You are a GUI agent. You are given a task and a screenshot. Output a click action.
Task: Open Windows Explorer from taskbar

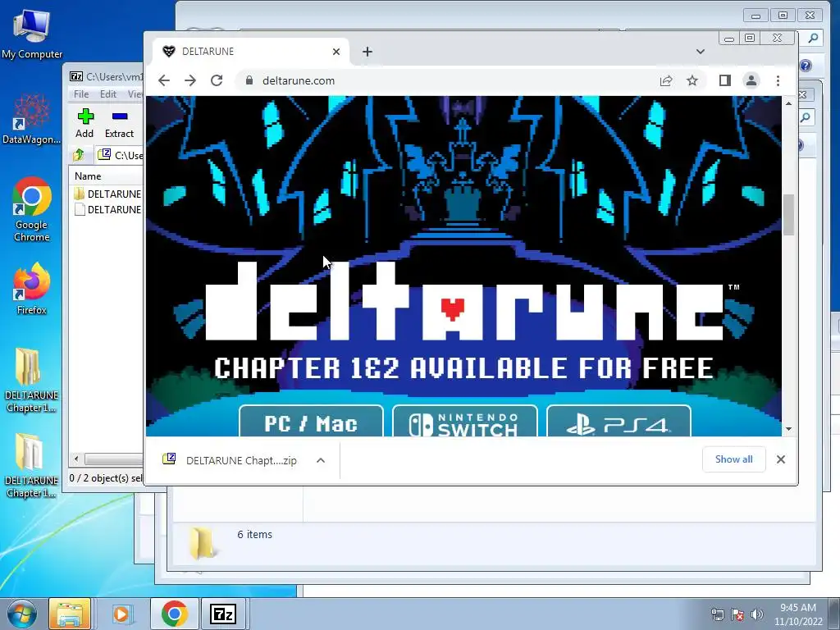70,614
